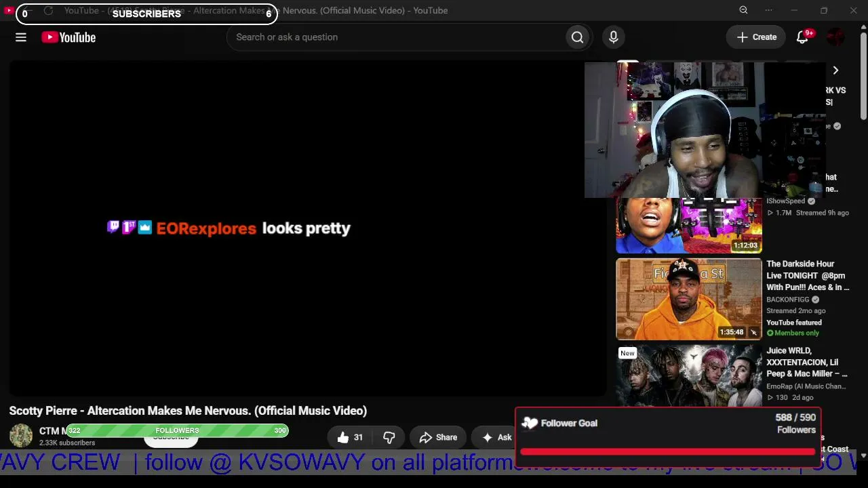Click the '1:35:48' duration label

point(732,332)
